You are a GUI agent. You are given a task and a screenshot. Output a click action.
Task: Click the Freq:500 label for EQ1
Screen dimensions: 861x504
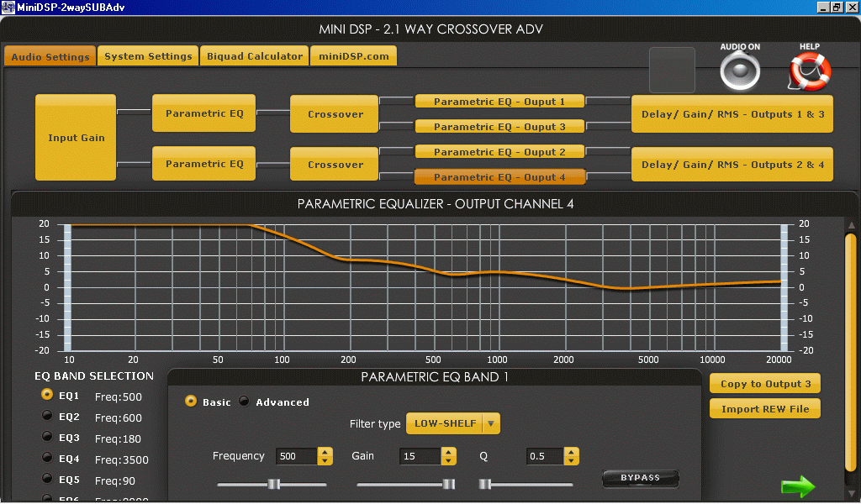coord(118,396)
